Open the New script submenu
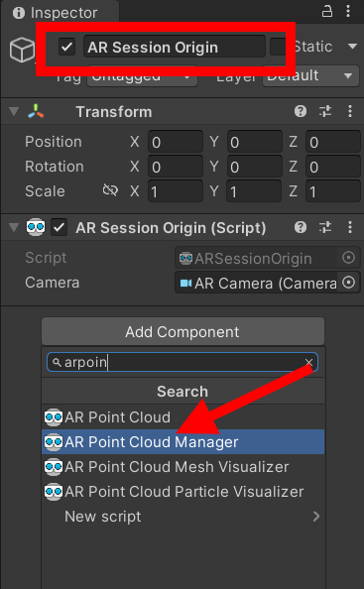This screenshot has width=364, height=589. 182,517
